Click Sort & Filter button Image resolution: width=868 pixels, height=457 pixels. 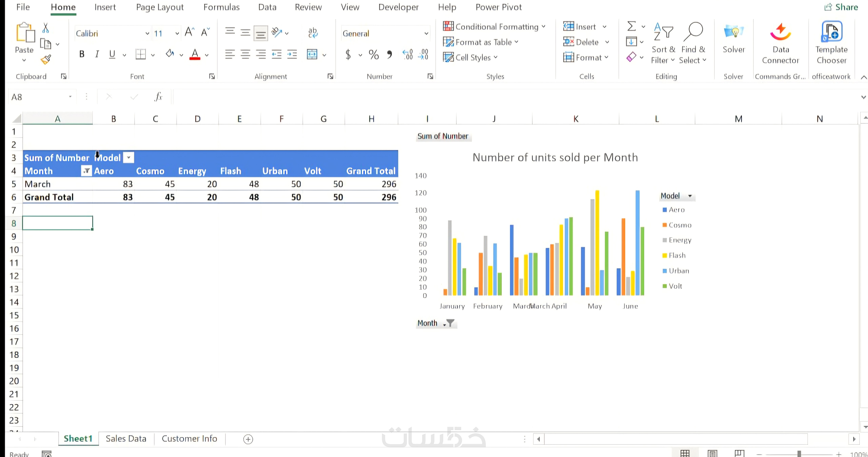click(663, 43)
